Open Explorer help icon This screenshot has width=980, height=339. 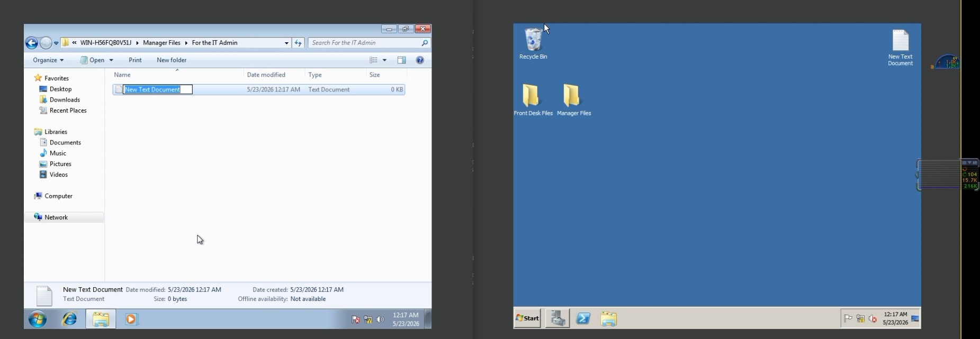[x=420, y=60]
